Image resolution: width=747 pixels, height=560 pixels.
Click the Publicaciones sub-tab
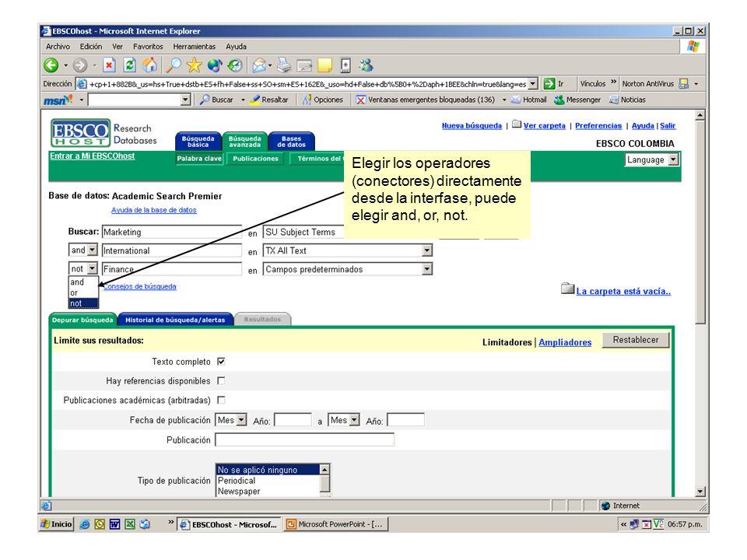tap(255, 159)
